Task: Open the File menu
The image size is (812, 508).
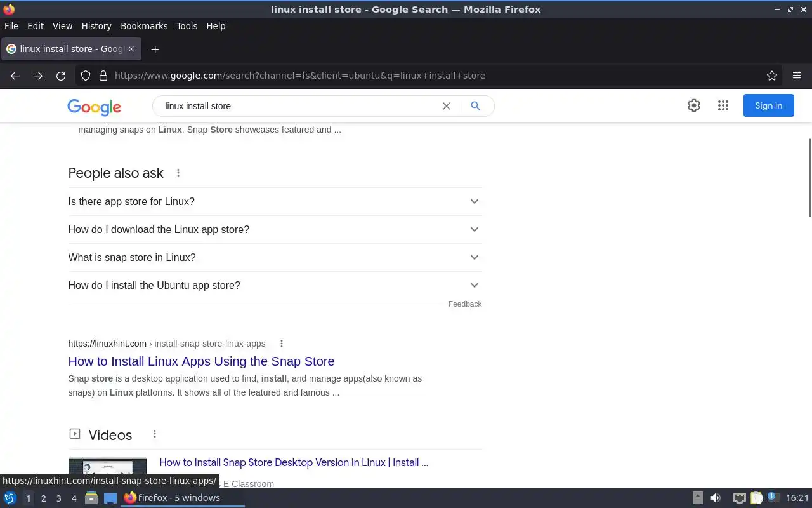Action: point(11,26)
